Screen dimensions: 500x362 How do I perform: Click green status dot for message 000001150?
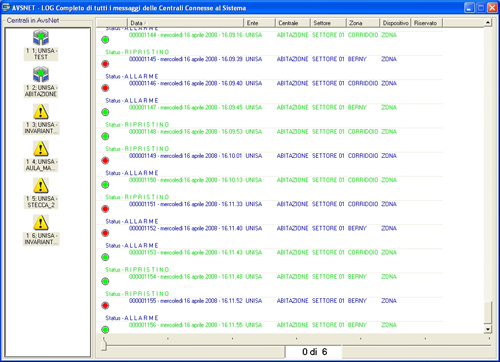tap(105, 185)
